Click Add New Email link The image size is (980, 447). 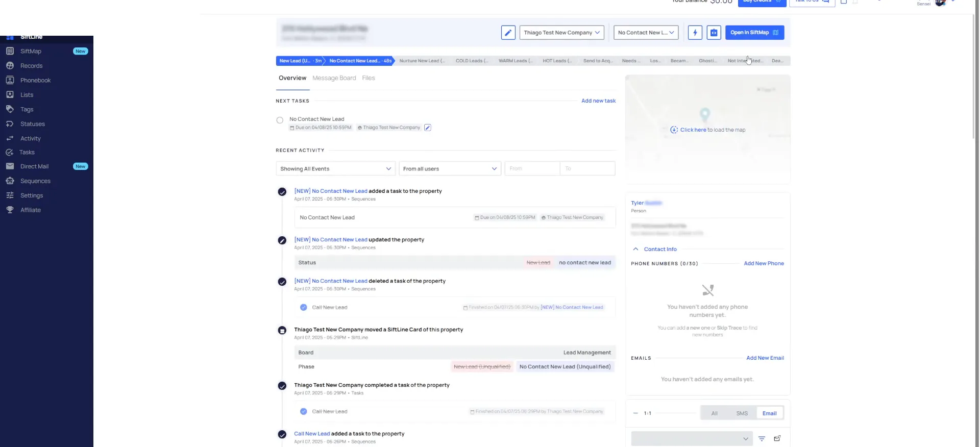coord(765,358)
